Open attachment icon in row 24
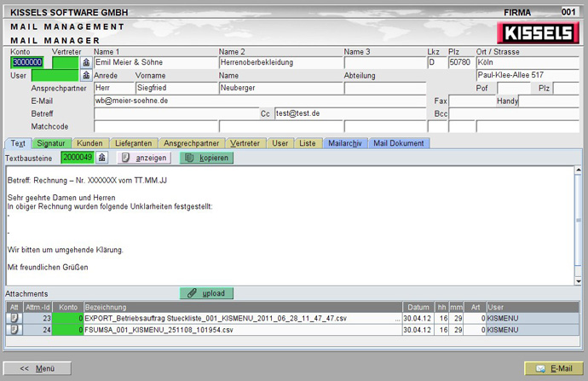Image resolution: width=588 pixels, height=381 pixels. point(14,330)
